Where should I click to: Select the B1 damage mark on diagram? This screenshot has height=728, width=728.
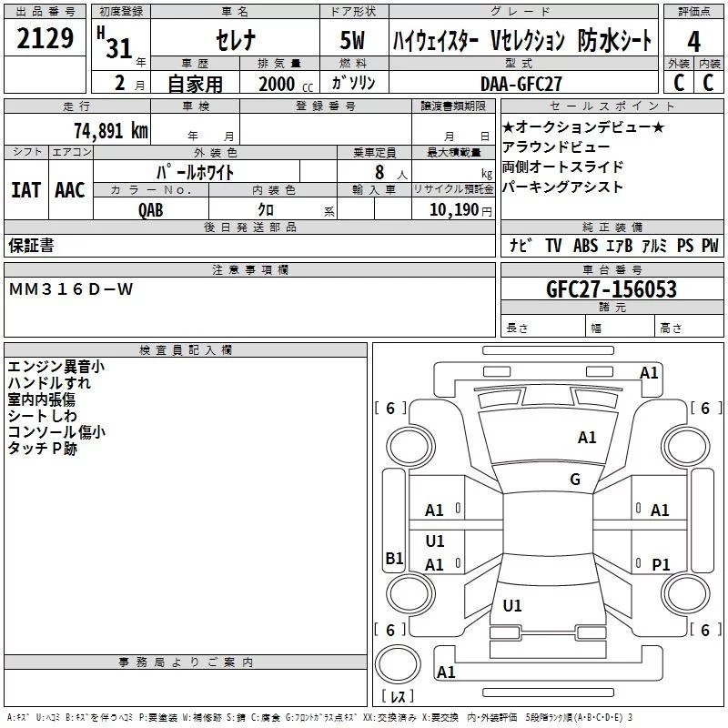394,559
